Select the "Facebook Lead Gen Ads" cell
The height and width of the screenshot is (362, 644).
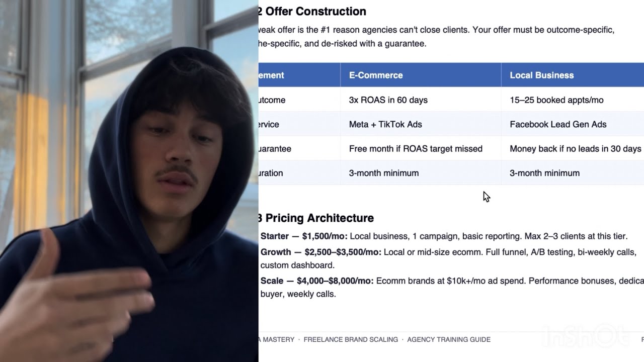(558, 124)
